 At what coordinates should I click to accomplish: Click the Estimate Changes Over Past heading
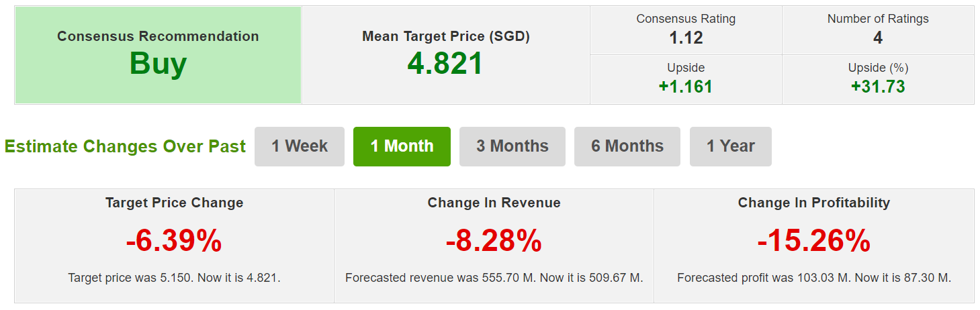pyautogui.click(x=125, y=146)
